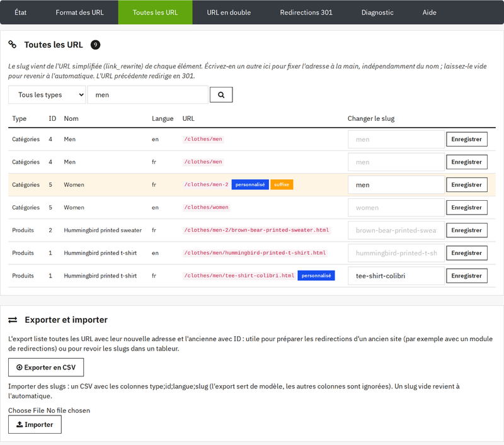This screenshot has width=504, height=445.
Task: Open the Redirections 301 tab
Action: pos(306,12)
